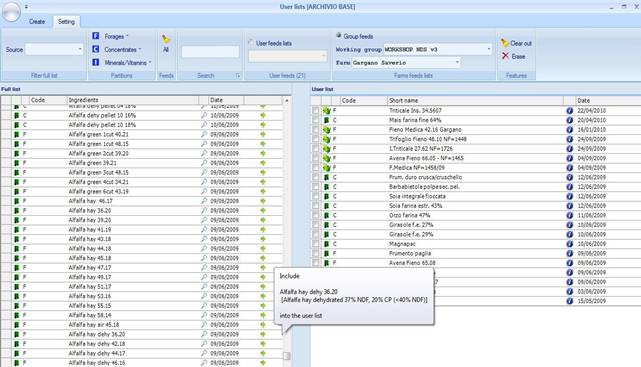641x367 pixels.
Task: Click info icon for Triticale Ins. 34.5607
Action: [x=569, y=110]
